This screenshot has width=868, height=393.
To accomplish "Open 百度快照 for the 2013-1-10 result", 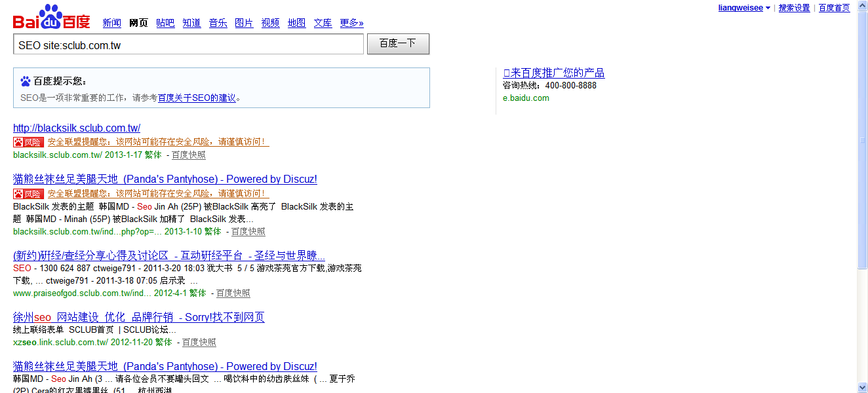I will point(248,231).
